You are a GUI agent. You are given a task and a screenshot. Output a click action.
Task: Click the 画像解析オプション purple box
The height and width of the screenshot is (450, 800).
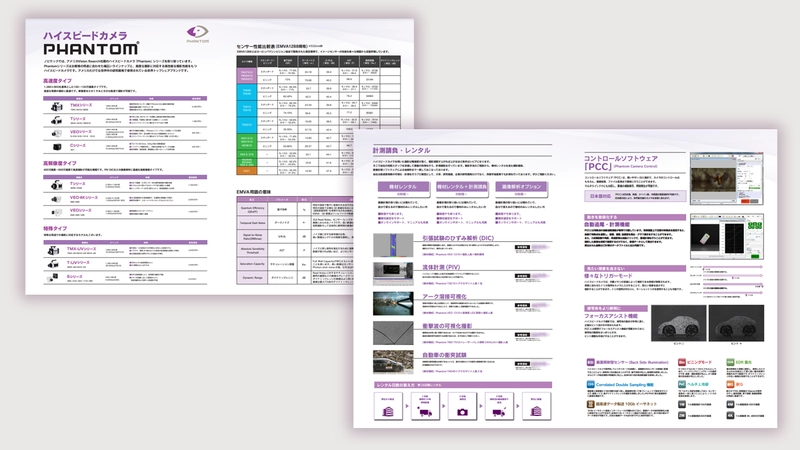[x=521, y=187]
